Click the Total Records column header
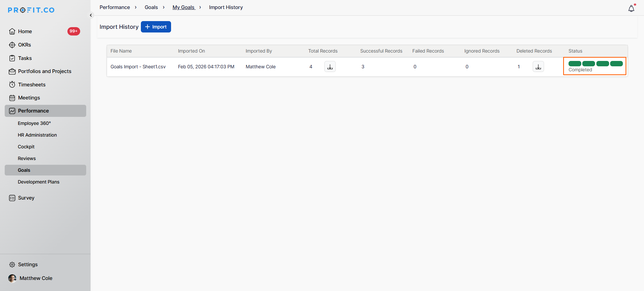The image size is (644, 291). (x=323, y=51)
